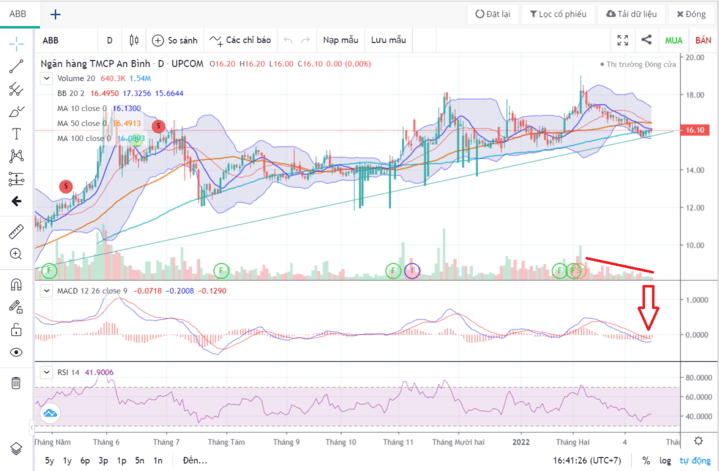Image resolution: width=719 pixels, height=471 pixels.
Task: Select the 1n time range
Action: point(158,460)
